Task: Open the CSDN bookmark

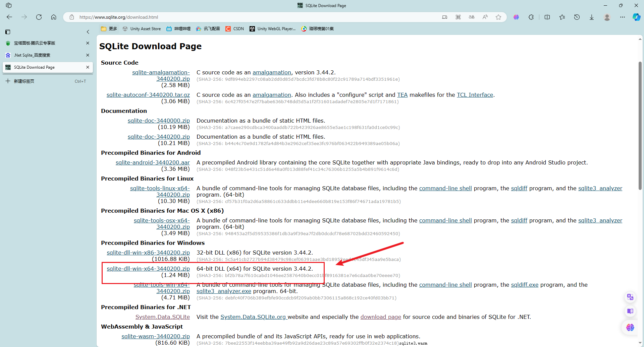Action: (x=235, y=29)
